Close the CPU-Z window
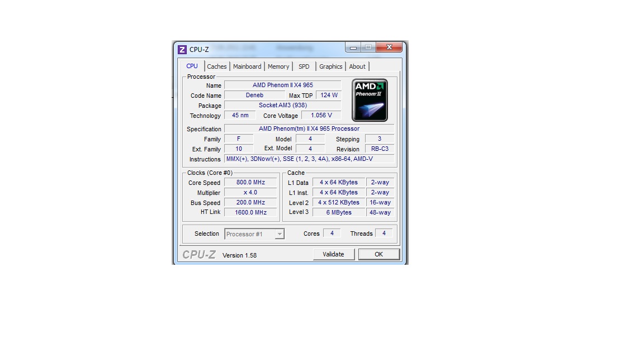644x362 pixels. [389, 47]
